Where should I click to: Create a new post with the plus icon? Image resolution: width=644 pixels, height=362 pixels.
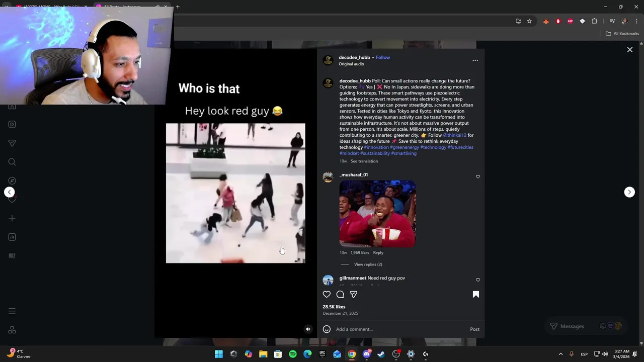(12, 218)
